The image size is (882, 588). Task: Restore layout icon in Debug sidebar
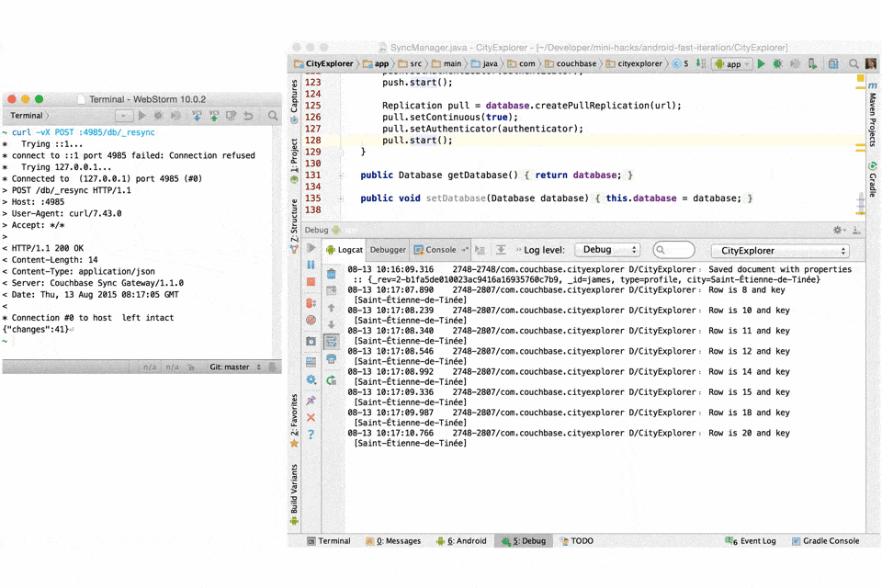click(x=311, y=361)
